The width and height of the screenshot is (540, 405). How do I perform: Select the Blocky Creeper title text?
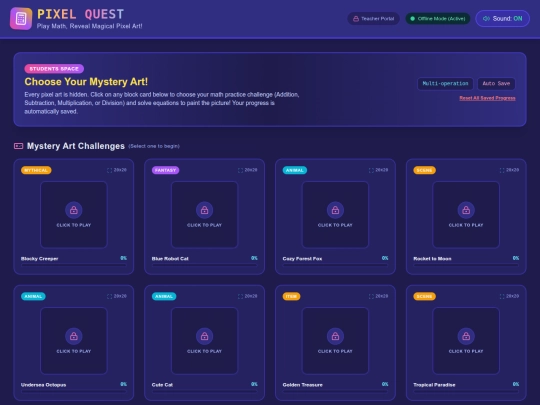click(x=40, y=259)
